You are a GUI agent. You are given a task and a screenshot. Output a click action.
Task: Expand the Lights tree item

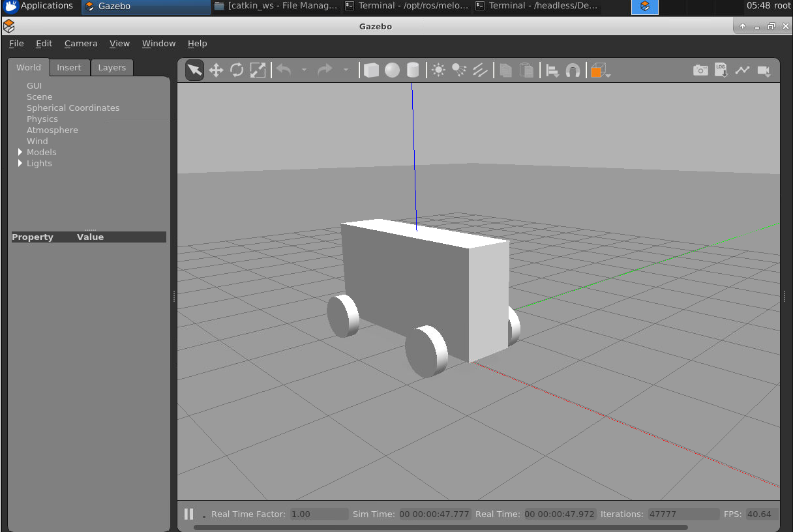[20, 163]
